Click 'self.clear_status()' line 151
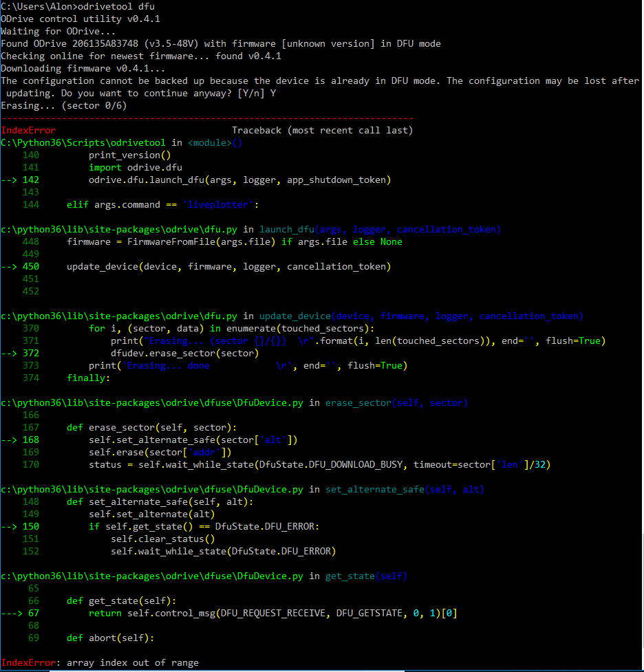Viewport: 644px width, 672px height. point(163,539)
